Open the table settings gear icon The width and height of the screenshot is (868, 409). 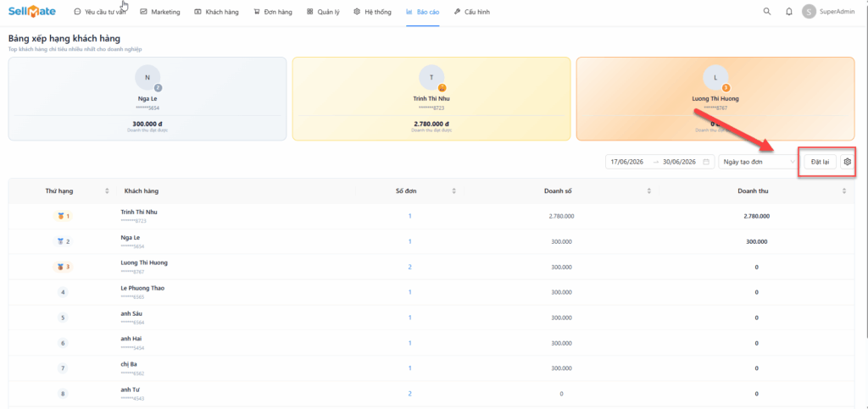point(847,162)
